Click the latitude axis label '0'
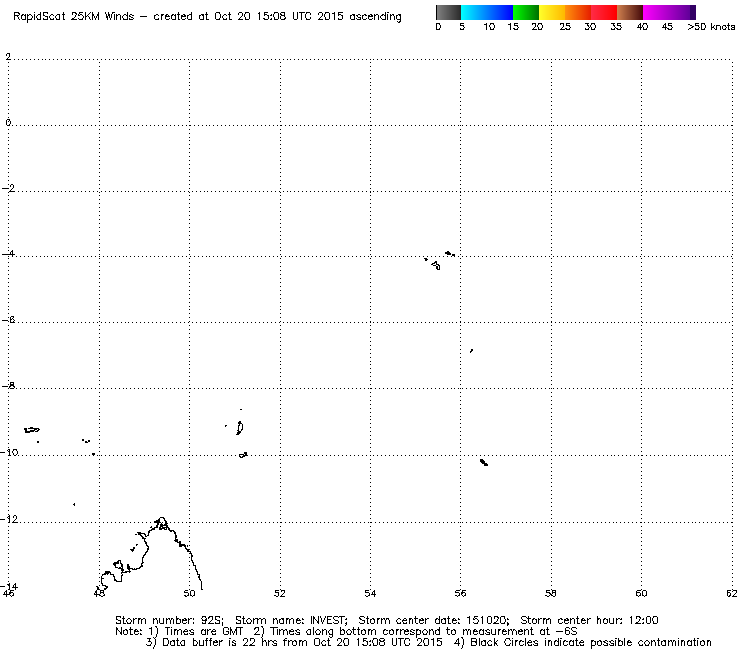 pos(8,123)
